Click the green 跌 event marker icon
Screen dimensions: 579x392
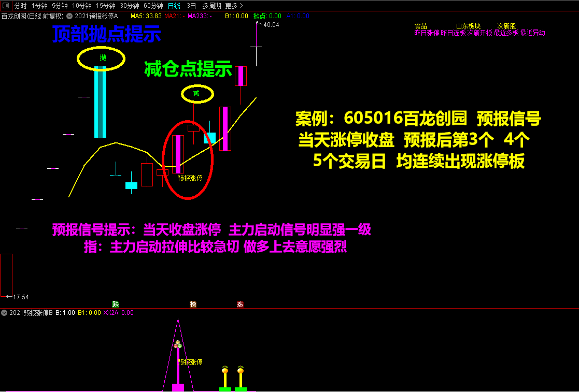point(116,304)
